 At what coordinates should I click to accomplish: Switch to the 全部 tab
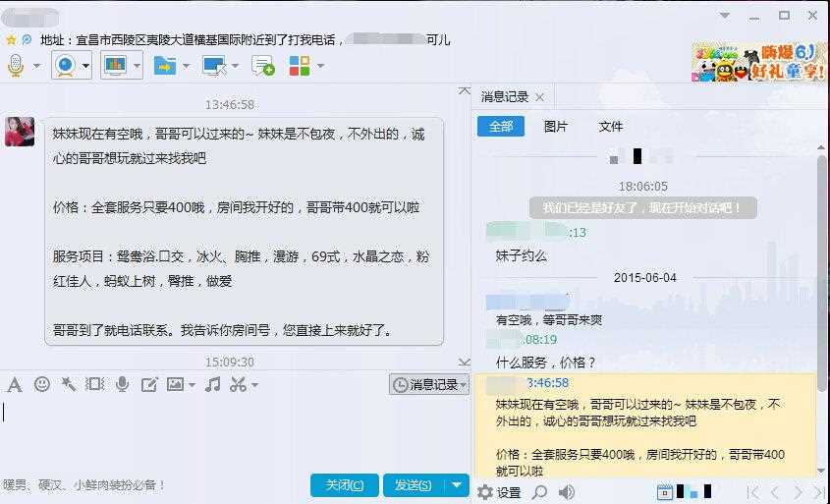coord(501,126)
